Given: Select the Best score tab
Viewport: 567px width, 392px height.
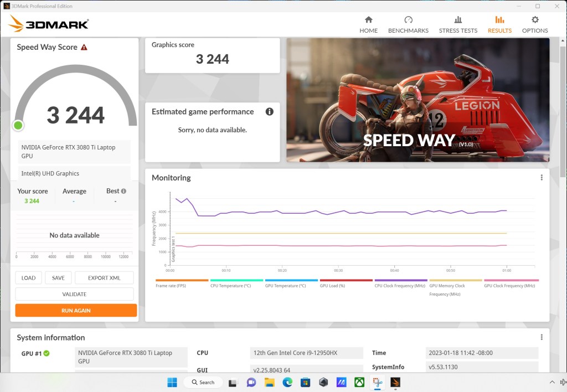Looking at the screenshot, I should pyautogui.click(x=114, y=190).
